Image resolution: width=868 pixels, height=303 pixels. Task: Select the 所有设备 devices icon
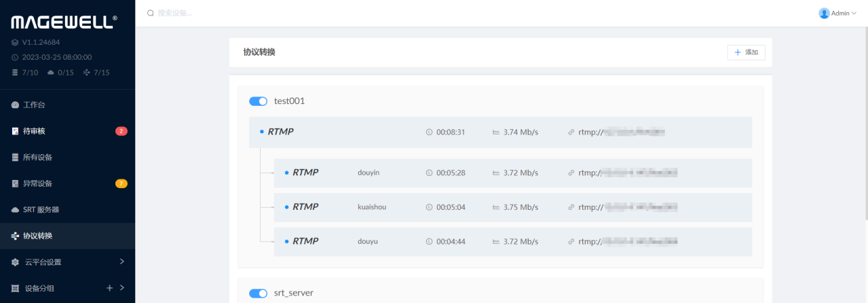click(16, 158)
